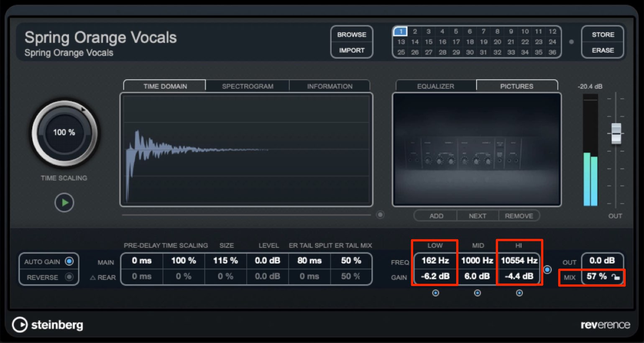Click the Out 0.0 dB field

[602, 261]
